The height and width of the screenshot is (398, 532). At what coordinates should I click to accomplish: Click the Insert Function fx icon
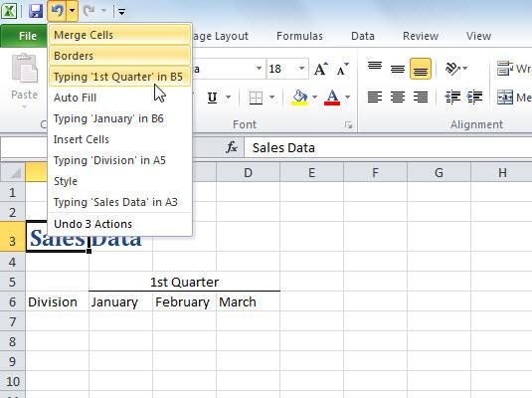click(x=232, y=147)
